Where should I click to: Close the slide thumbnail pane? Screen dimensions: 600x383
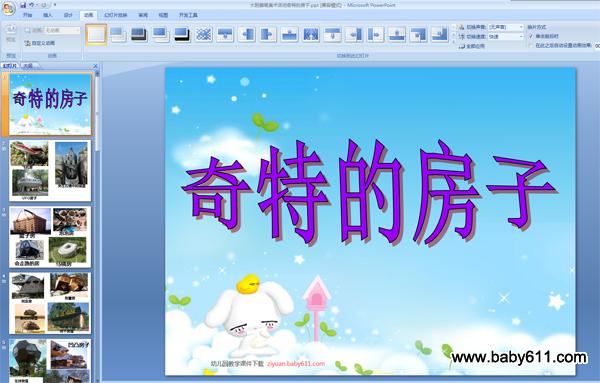coord(95,66)
